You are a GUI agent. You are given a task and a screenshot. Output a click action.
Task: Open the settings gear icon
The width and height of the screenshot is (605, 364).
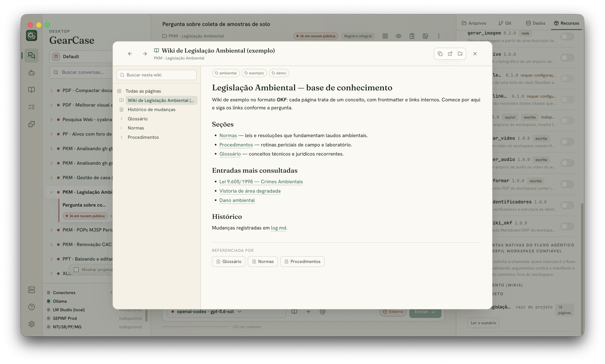[x=32, y=324]
